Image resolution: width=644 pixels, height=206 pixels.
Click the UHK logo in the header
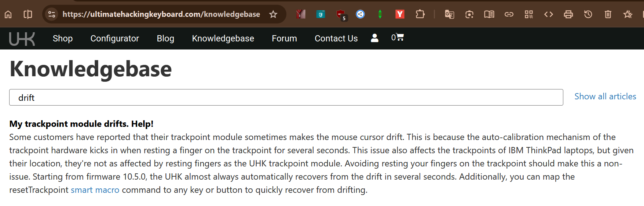[22, 38]
